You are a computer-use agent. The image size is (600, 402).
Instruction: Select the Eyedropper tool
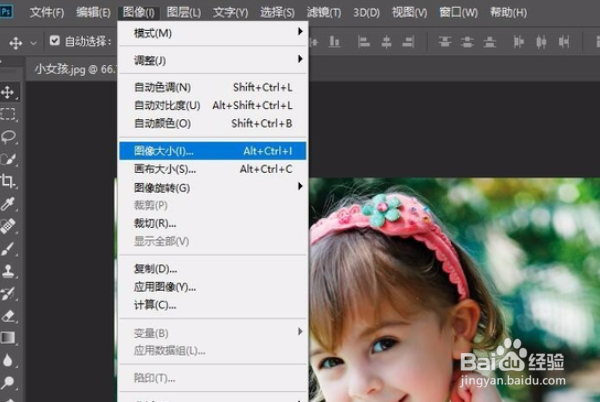point(8,203)
